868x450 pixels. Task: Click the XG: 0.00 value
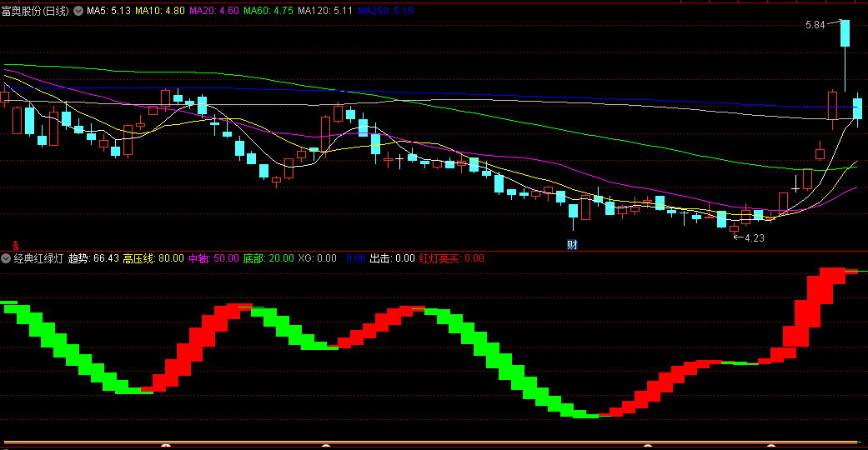[317, 258]
